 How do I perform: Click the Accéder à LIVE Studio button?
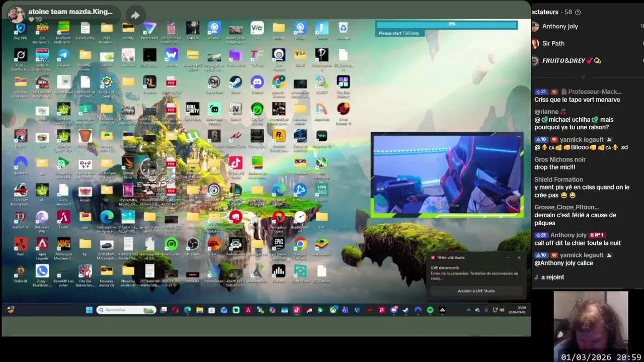(x=476, y=291)
